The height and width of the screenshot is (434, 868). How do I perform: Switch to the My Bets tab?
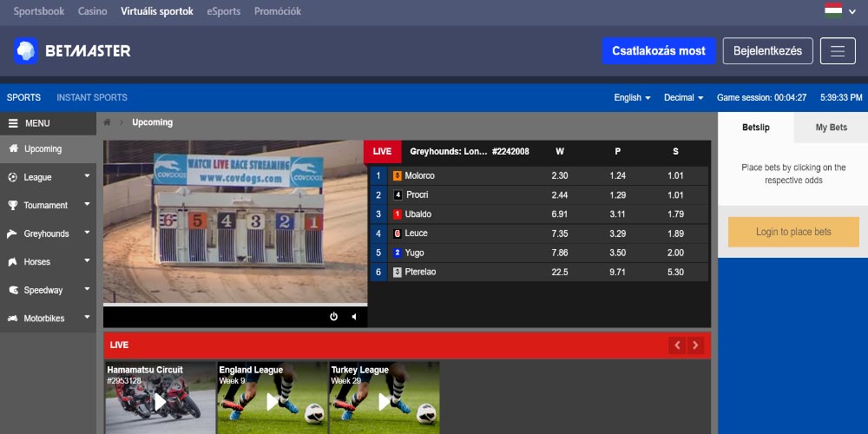[831, 128]
